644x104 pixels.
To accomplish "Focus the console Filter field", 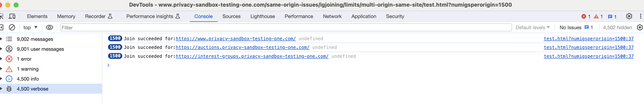I will click(x=286, y=28).
